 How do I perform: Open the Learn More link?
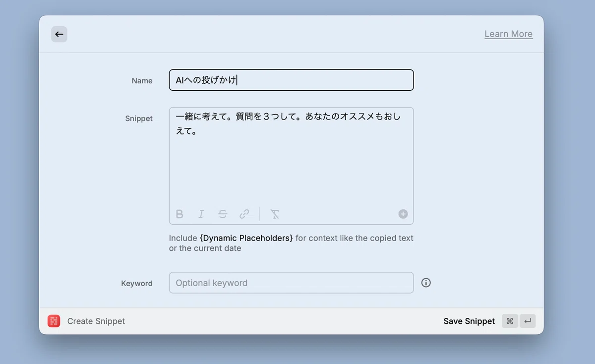tap(508, 34)
